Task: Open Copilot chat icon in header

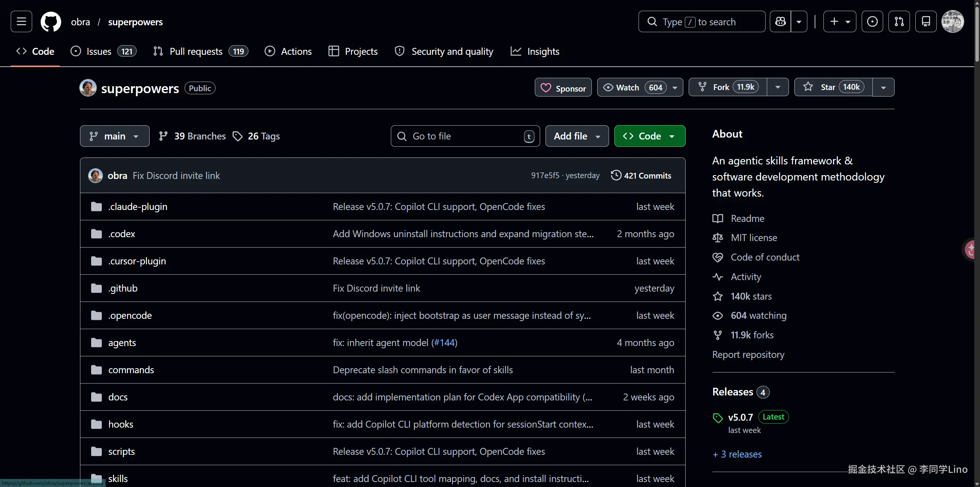Action: (780, 21)
